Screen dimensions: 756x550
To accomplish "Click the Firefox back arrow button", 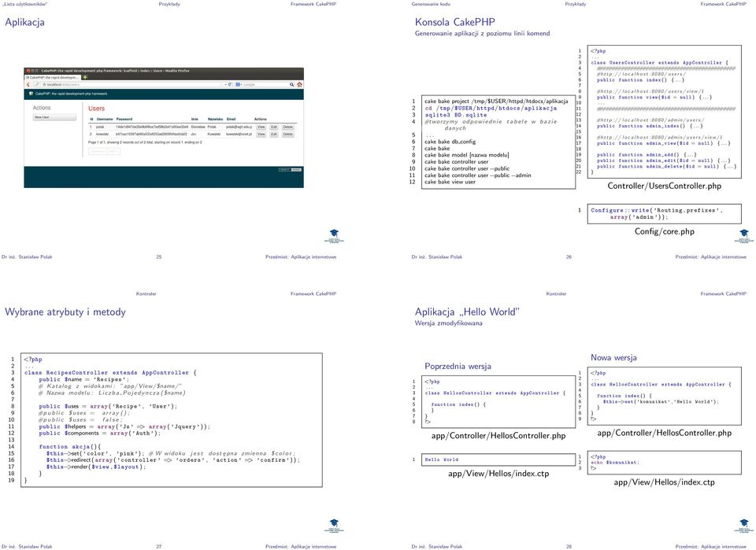I will tap(28, 84).
